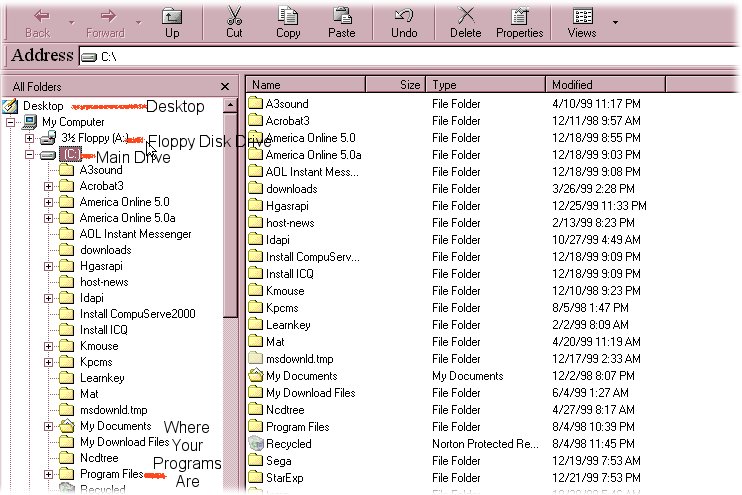This screenshot has height=495, width=742.
Task: Expand Program Files in the tree
Action: coord(48,474)
